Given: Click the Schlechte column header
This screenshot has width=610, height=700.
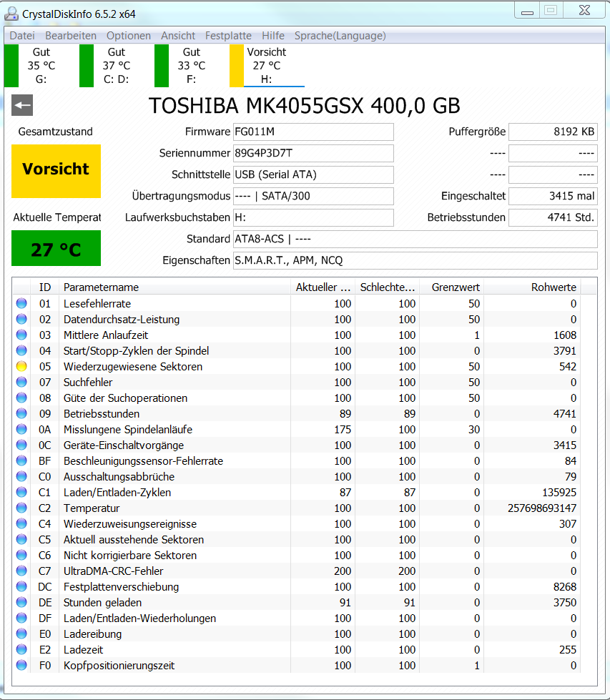Looking at the screenshot, I should (388, 287).
